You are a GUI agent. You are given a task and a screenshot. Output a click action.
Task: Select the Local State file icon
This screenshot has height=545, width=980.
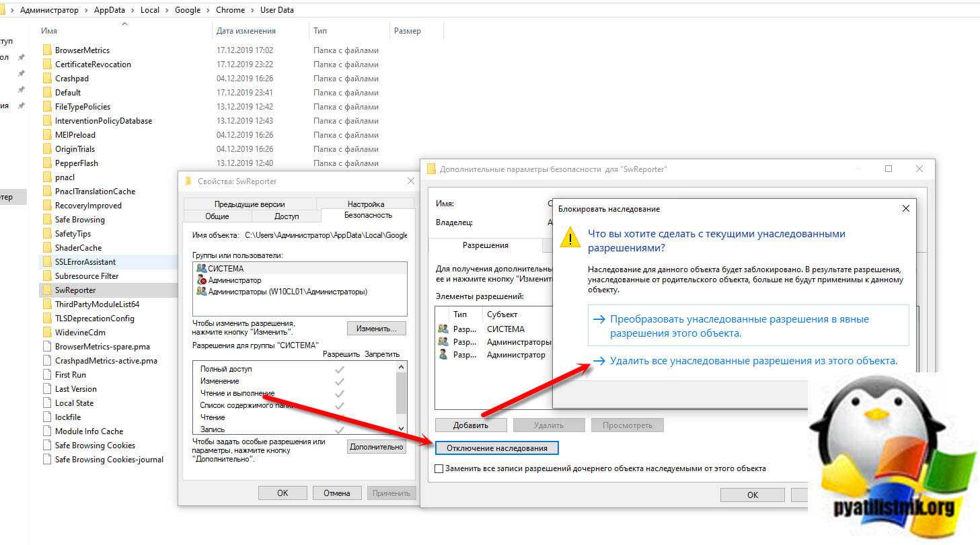tap(46, 403)
